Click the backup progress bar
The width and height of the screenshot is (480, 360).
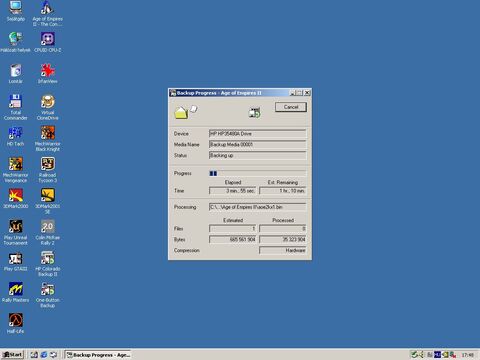[257, 173]
